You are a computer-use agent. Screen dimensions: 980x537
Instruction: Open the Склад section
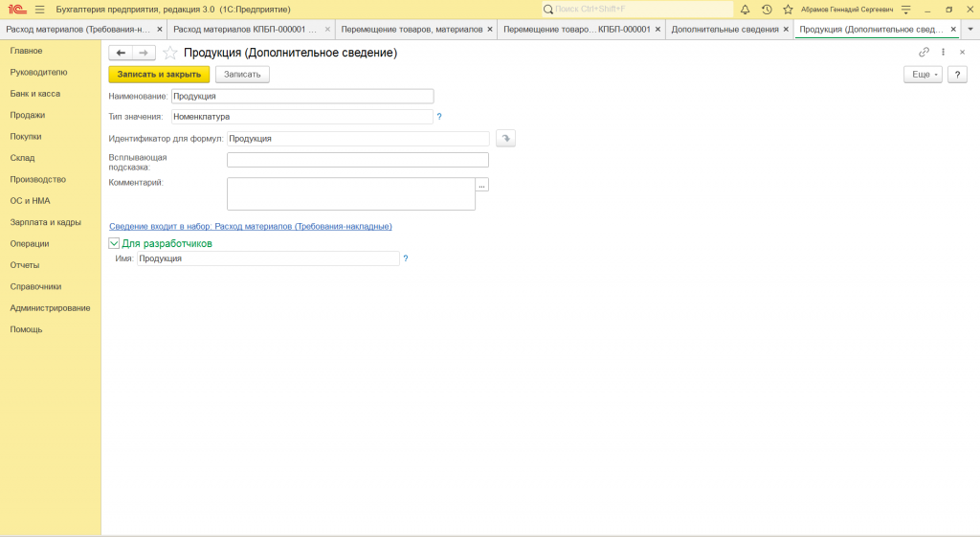[x=23, y=158]
